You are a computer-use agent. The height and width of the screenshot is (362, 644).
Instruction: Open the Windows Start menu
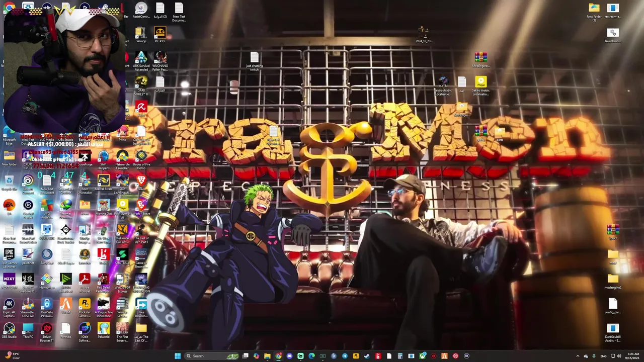177,356
